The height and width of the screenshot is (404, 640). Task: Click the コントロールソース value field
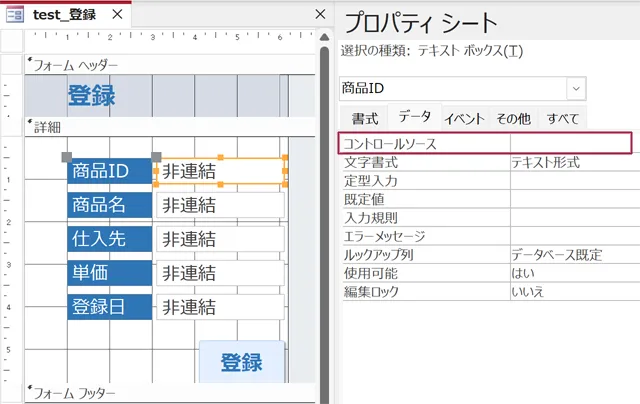570,144
